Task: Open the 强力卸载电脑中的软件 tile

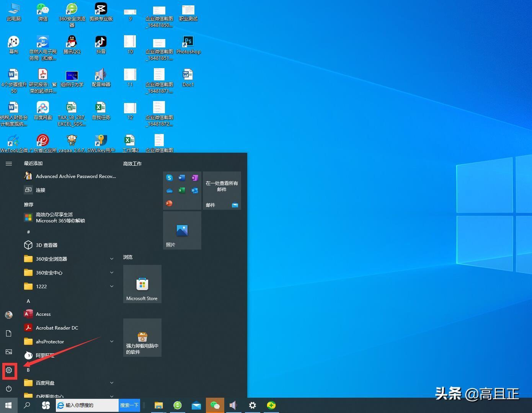Action: click(142, 338)
